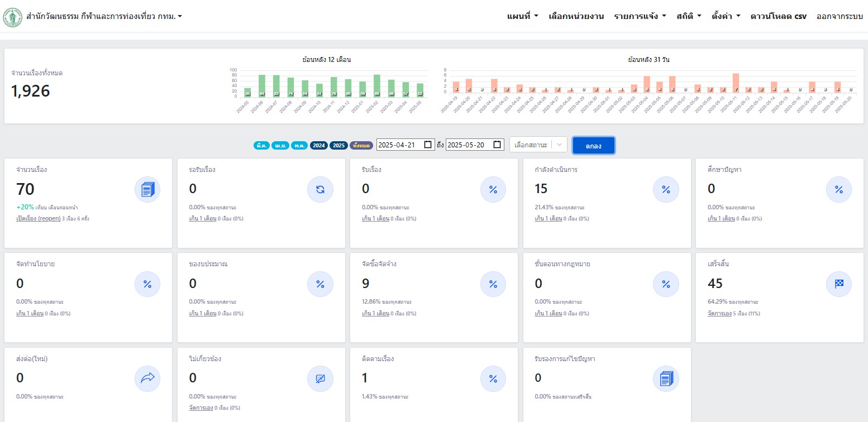
Task: Select the มี.ค. month filter pill
Action: (x=261, y=145)
